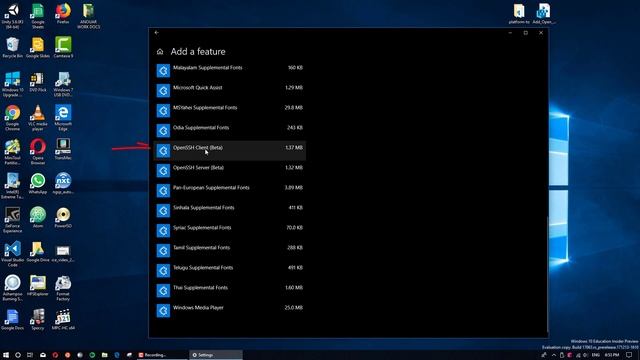Open Google Slides desktop shortcut
640x360 pixels.
pos(38,48)
